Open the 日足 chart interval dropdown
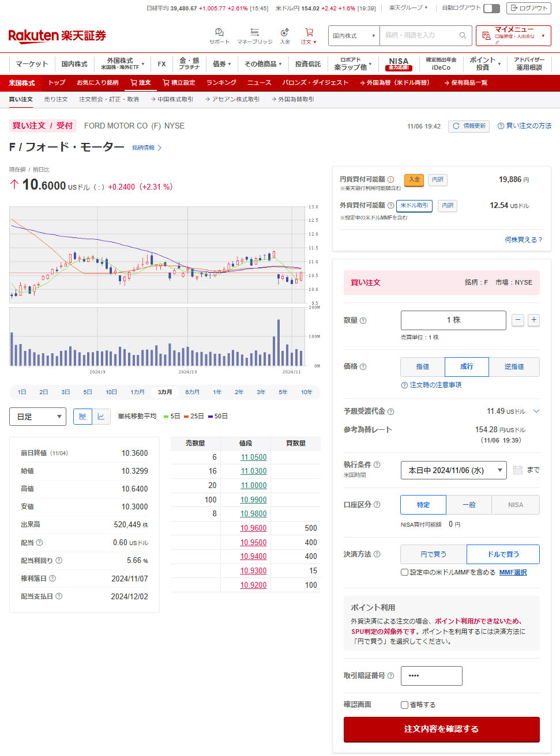The height and width of the screenshot is (756, 560). tap(38, 417)
